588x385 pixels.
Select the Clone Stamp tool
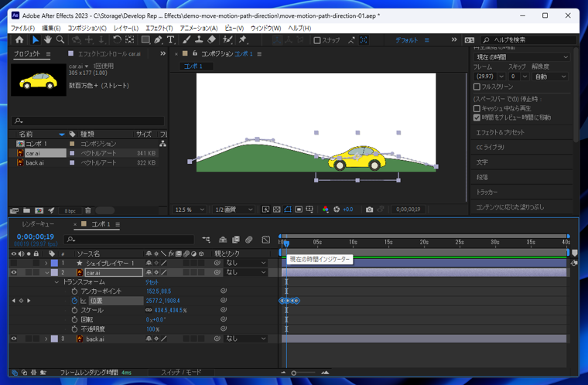click(199, 39)
